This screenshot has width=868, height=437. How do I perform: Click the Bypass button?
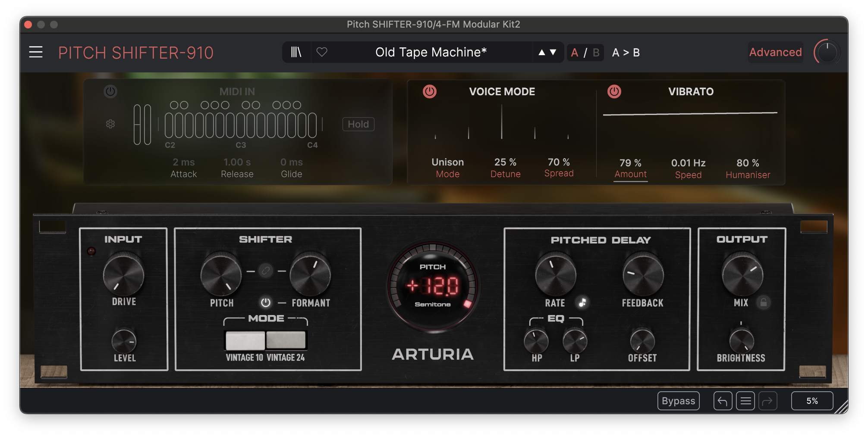(678, 401)
